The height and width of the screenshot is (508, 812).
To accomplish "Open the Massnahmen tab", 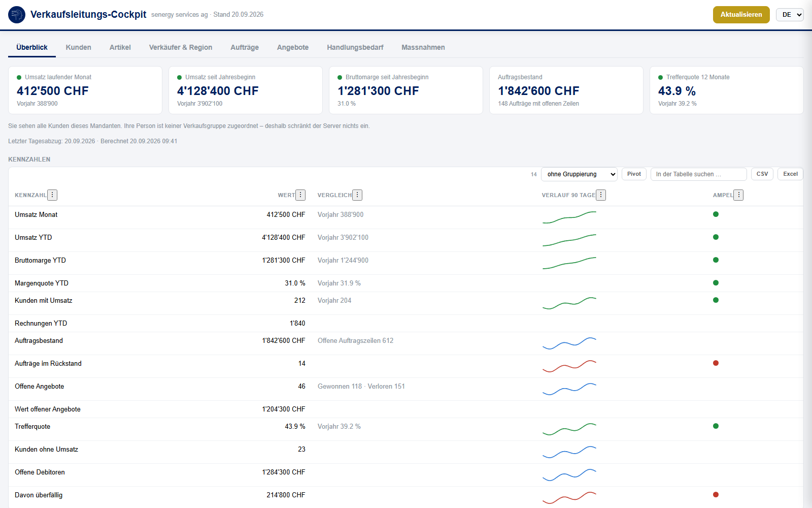I will coord(423,47).
